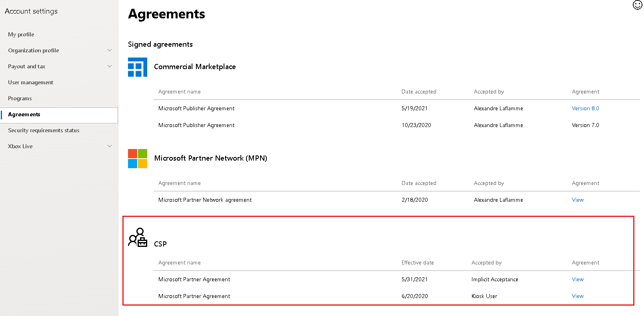This screenshot has width=644, height=316.
Task: Click the Commercial Marketplace logo icon
Action: tap(138, 67)
